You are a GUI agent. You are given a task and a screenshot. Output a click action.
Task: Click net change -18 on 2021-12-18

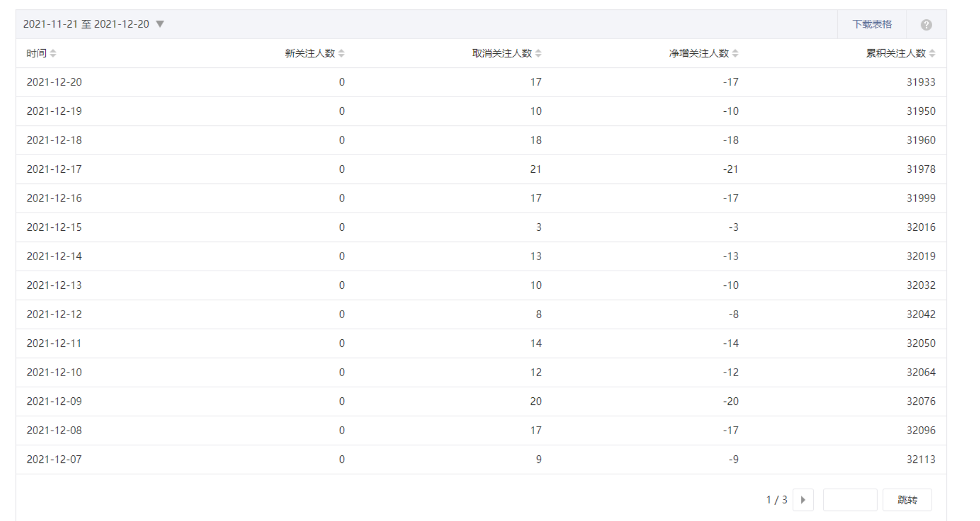pos(731,140)
